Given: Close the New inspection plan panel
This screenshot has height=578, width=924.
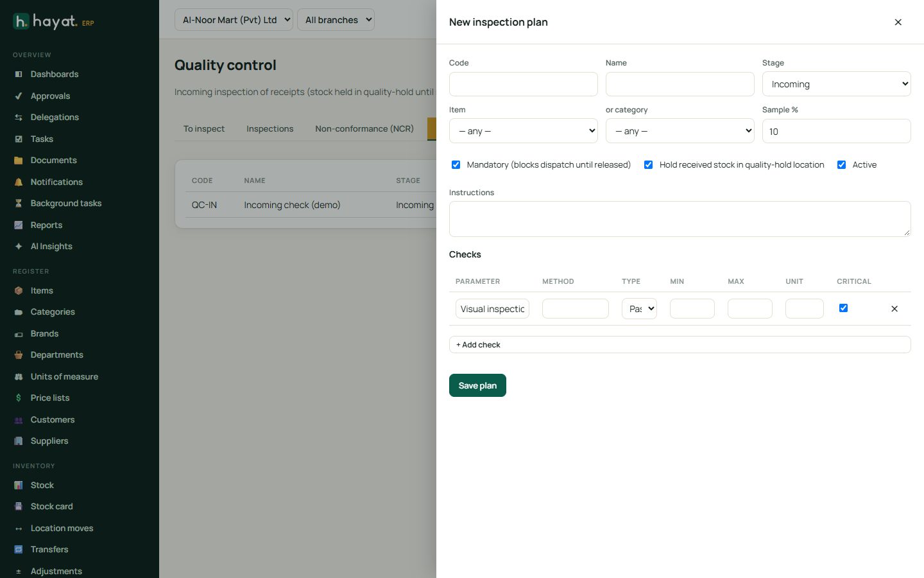Looking at the screenshot, I should 898,22.
